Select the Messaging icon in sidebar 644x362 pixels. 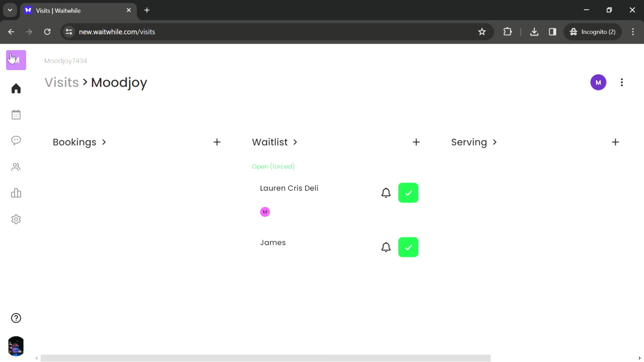pos(16,141)
